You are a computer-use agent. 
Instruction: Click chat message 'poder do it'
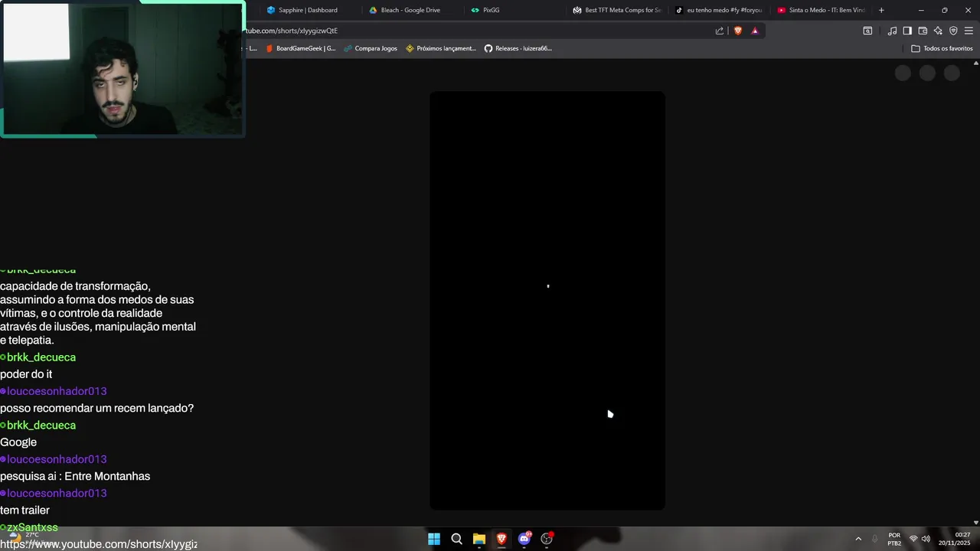point(26,374)
